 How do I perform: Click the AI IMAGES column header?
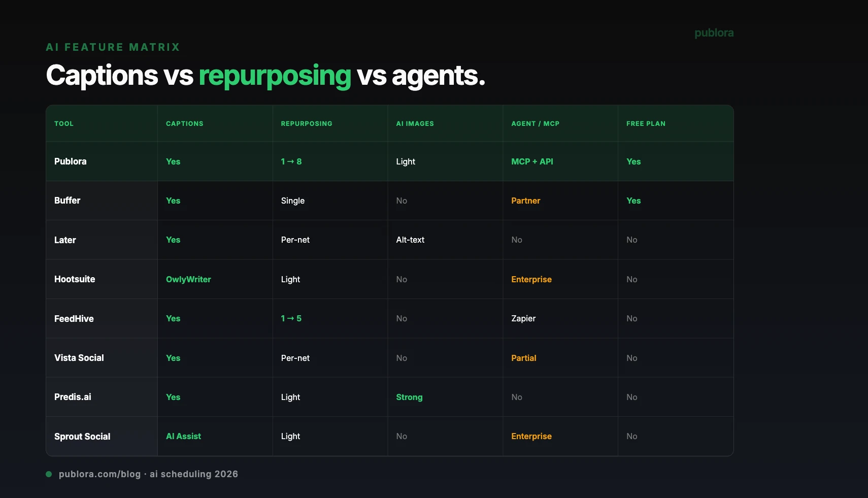[415, 123]
